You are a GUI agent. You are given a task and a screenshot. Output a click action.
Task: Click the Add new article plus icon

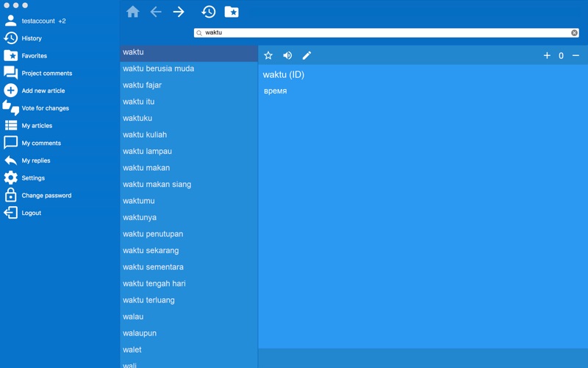coord(10,91)
